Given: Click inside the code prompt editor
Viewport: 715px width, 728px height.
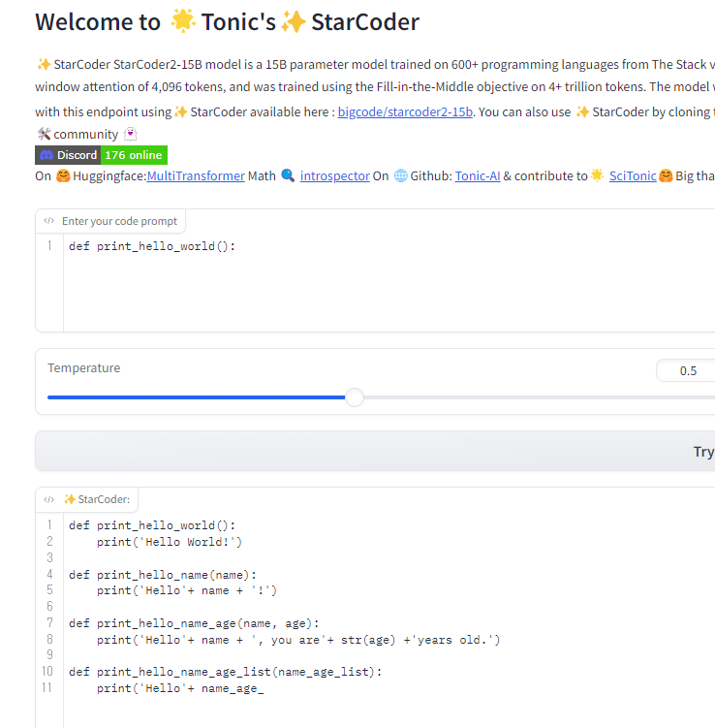Looking at the screenshot, I should 388,281.
